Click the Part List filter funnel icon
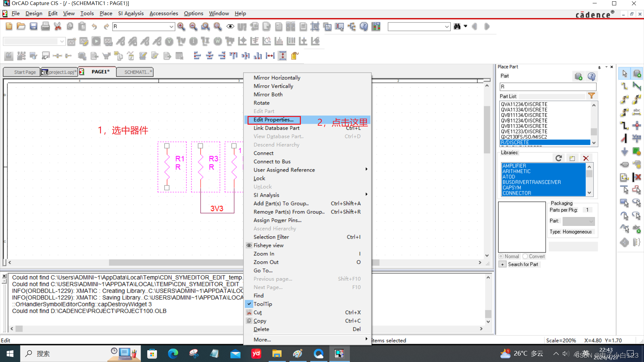Viewport: 644px width, 362px height. [591, 96]
